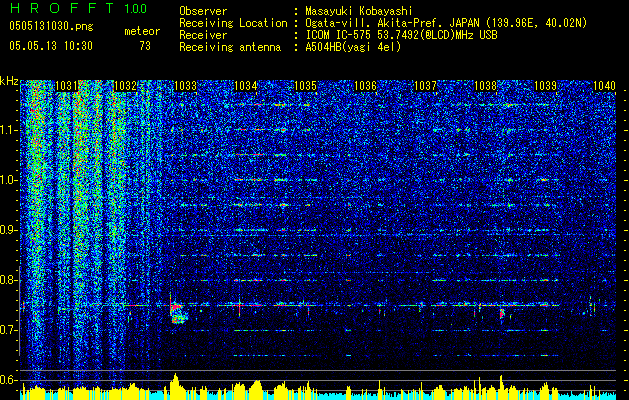Viewport: 629px width, 400px height.
Task: Click the 1036 time marker
Action: (365, 85)
